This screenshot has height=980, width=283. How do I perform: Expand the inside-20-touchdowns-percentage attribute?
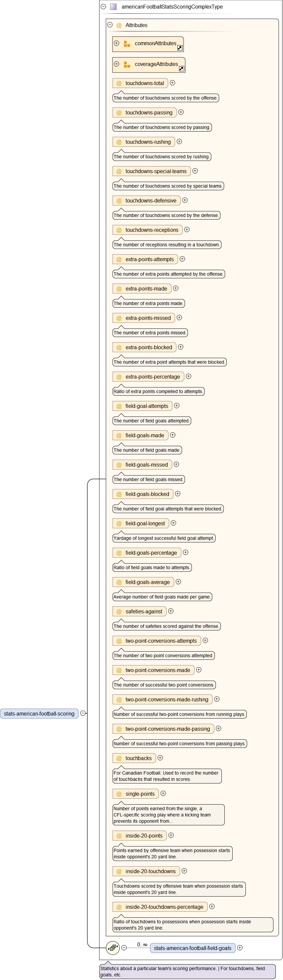coord(212,906)
